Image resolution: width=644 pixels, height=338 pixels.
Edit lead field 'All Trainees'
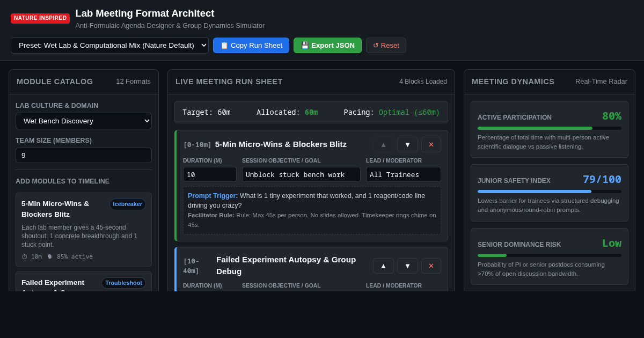[404, 174]
